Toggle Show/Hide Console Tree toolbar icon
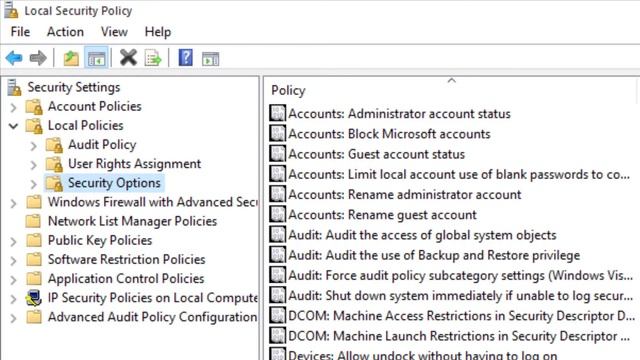Image resolution: width=640 pixels, height=360 pixels. 96,58
